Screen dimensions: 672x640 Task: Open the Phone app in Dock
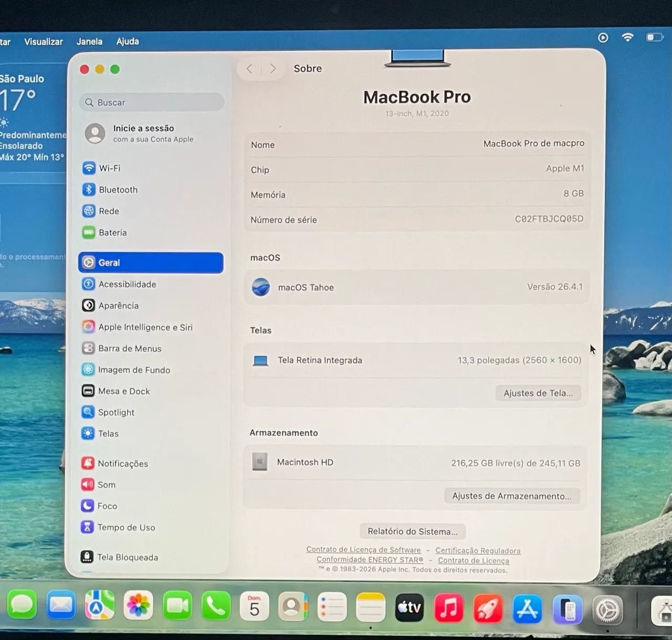click(216, 606)
